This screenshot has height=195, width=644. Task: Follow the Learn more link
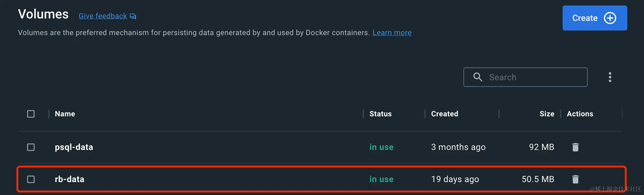(392, 33)
